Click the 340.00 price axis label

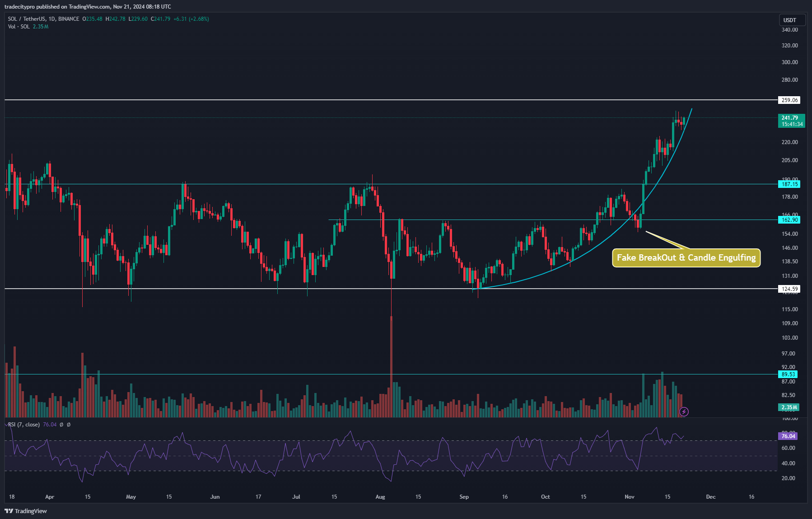(790, 30)
